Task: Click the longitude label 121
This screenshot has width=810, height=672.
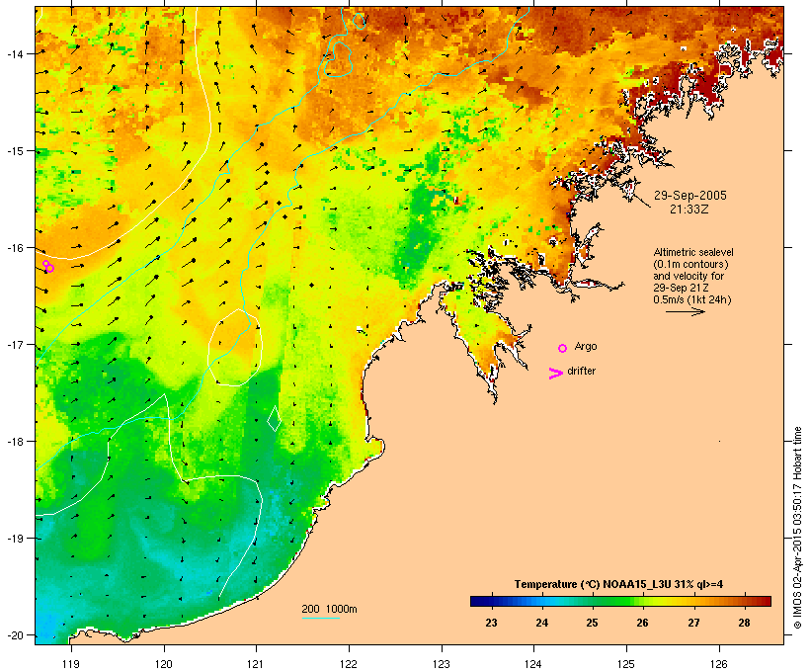Action: point(256,664)
